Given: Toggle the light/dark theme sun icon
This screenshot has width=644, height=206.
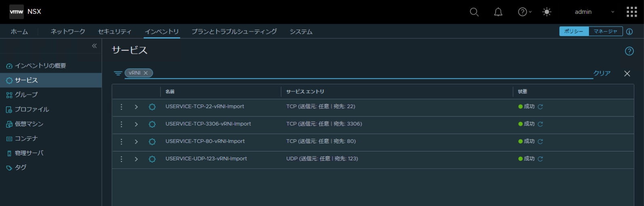Looking at the screenshot, I should (x=547, y=12).
